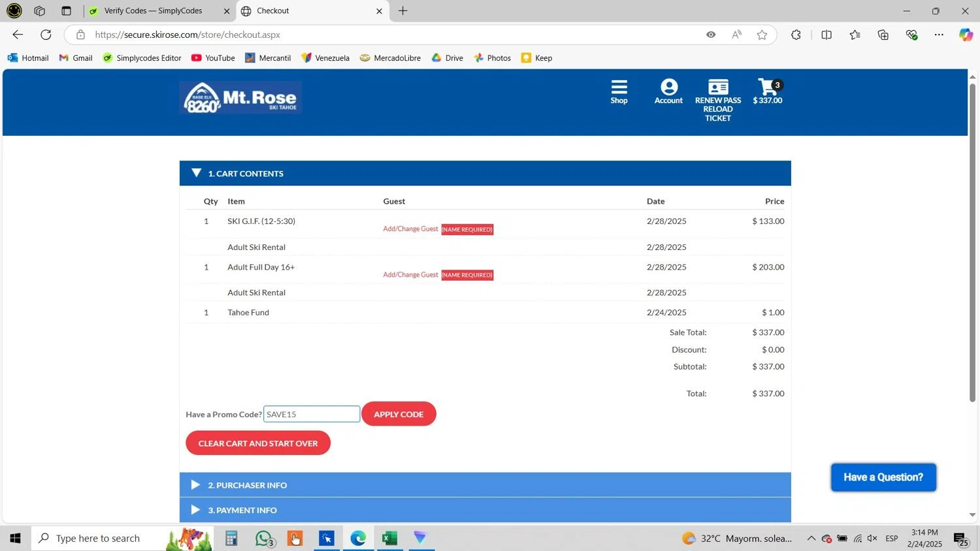Image resolution: width=980 pixels, height=551 pixels.
Task: Open Simplycodes Editor bookmark
Action: tap(142, 57)
